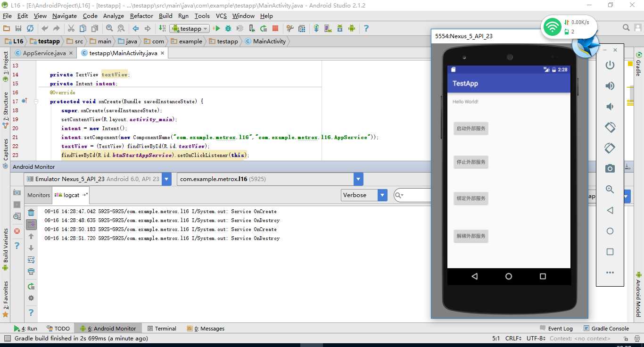Click the Cut scissors icon
Screen dimensions: 644x347
click(71, 28)
